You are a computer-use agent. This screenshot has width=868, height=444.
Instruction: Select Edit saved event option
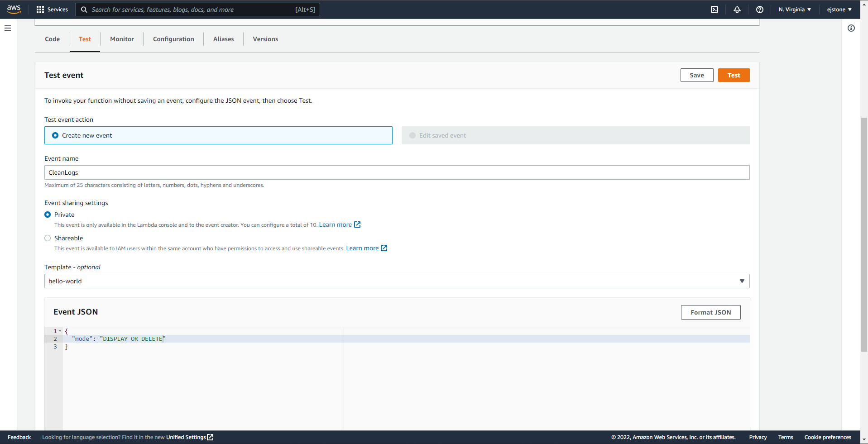[x=575, y=135]
